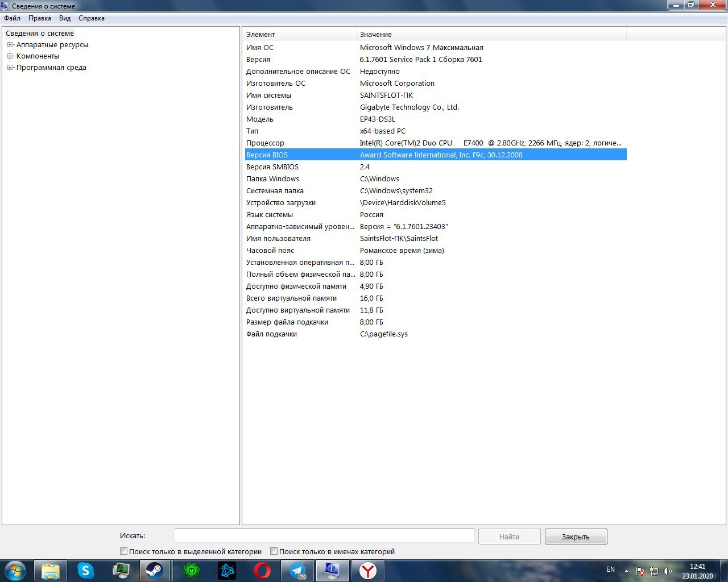Click the System Information taskbar button
Screen dimensions: 728x582
(x=332, y=571)
